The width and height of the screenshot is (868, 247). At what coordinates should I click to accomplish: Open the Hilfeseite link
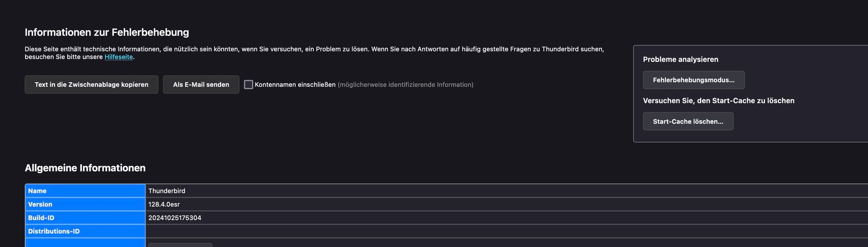[x=119, y=57]
